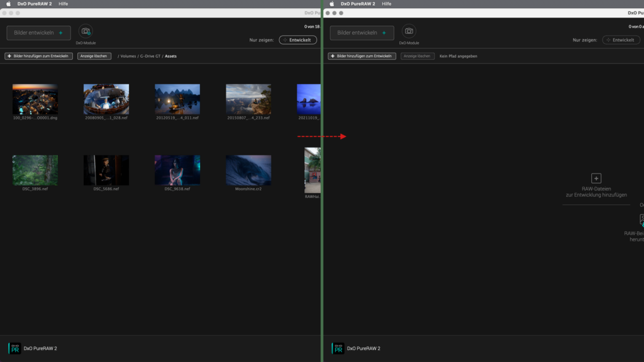Viewport: 644px width, 362px height.
Task: Click the 'Kein Pfad angegeben' text
Action: click(458, 56)
